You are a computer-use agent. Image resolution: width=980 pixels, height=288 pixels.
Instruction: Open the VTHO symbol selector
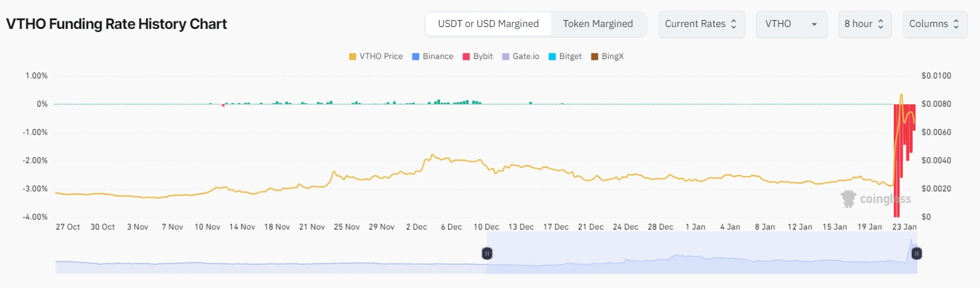[791, 24]
